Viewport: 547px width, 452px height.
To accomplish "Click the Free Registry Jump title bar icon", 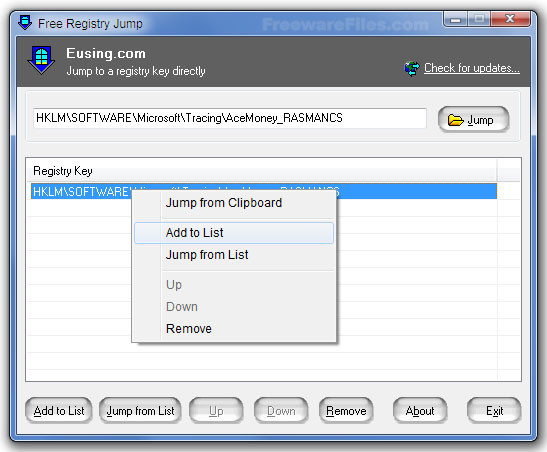I will click(25, 23).
